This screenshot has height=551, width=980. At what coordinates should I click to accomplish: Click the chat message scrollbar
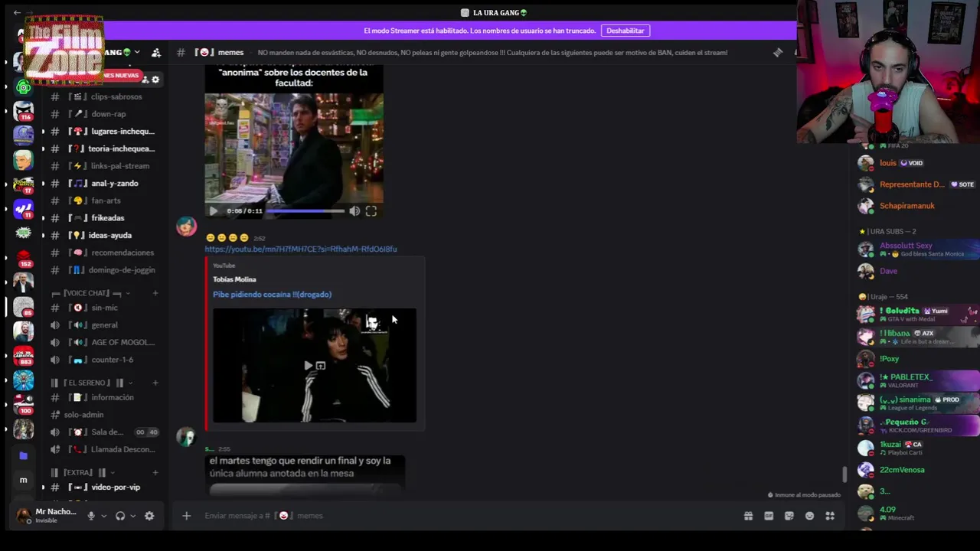(845, 474)
